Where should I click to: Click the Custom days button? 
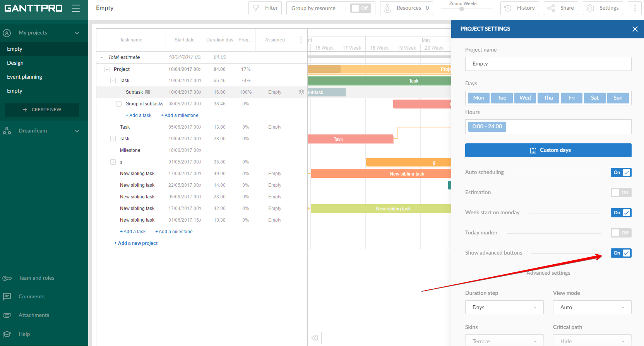(x=548, y=150)
